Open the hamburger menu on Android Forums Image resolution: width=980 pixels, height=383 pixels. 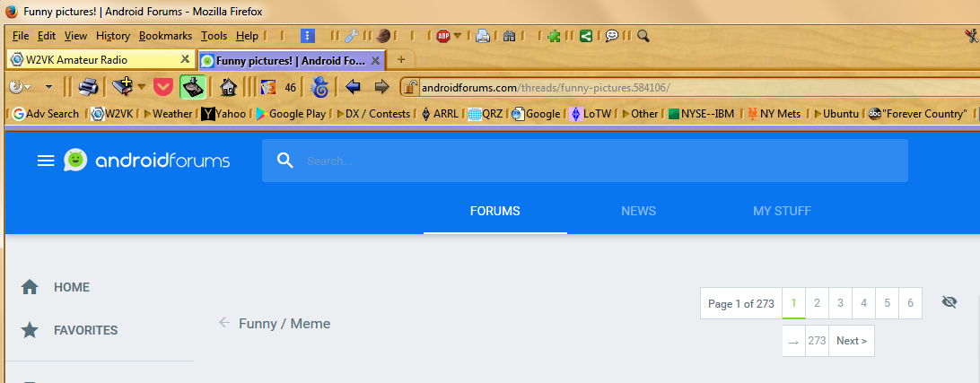(x=46, y=161)
